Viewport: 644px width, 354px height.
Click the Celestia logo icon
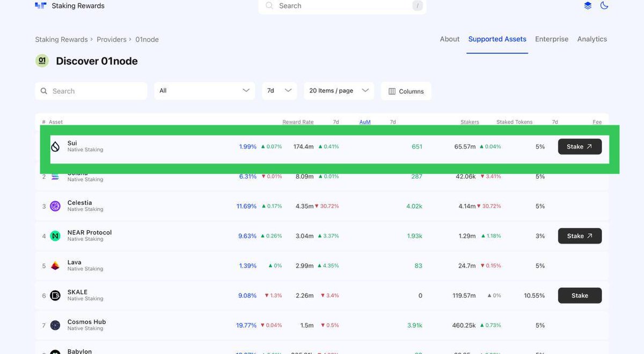coord(55,206)
